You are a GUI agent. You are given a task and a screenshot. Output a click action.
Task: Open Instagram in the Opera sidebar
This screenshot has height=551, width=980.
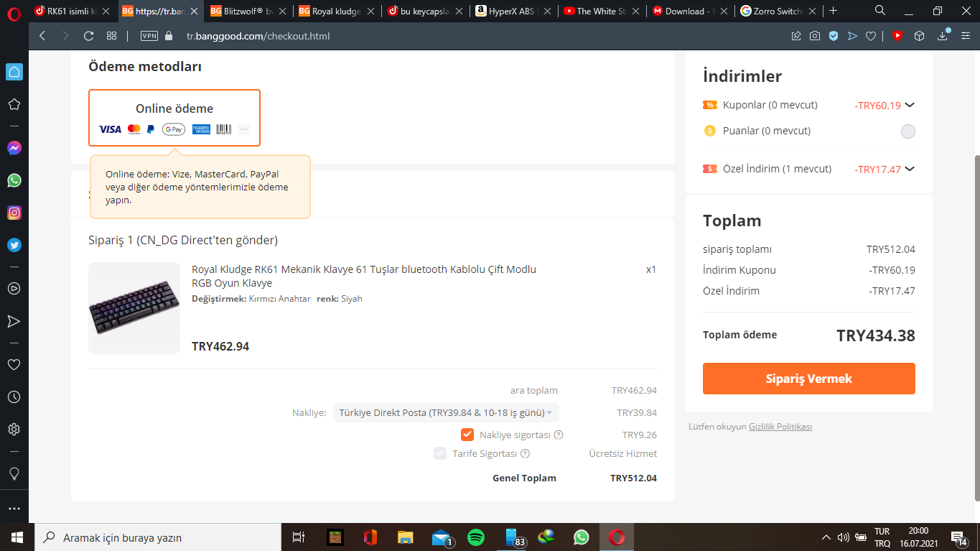click(14, 213)
